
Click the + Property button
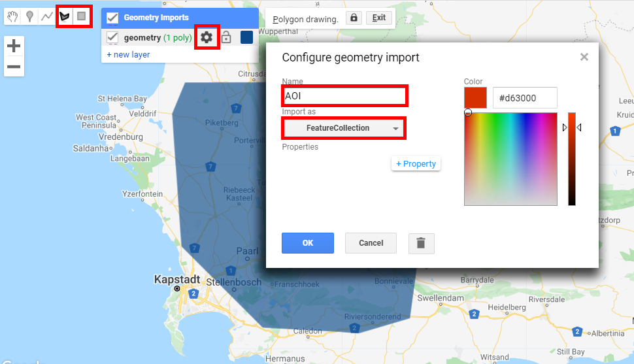pyautogui.click(x=416, y=163)
